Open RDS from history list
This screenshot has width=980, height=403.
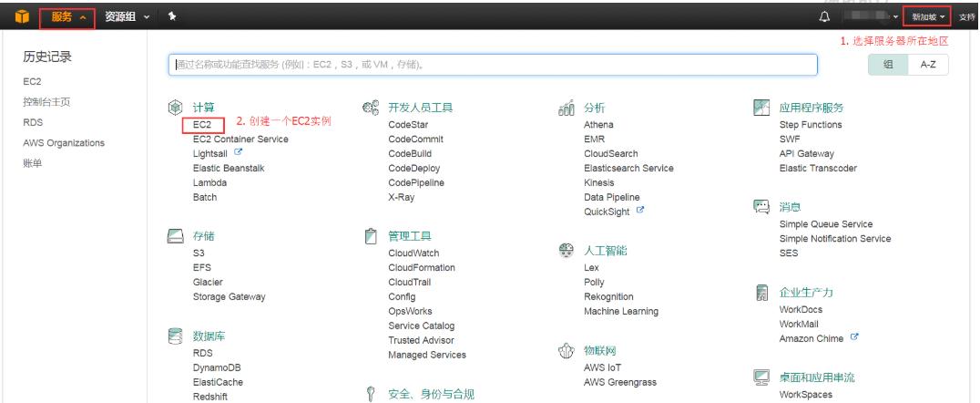tap(33, 123)
